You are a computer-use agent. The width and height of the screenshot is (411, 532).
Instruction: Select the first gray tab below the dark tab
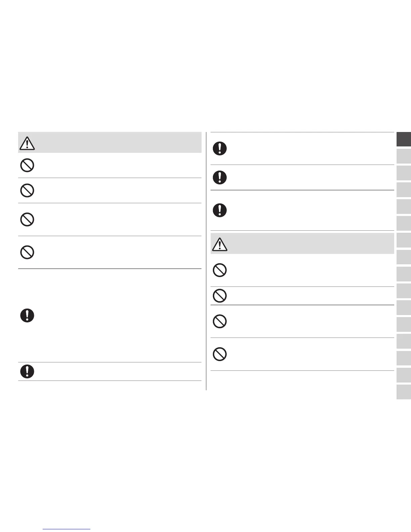[404, 156]
